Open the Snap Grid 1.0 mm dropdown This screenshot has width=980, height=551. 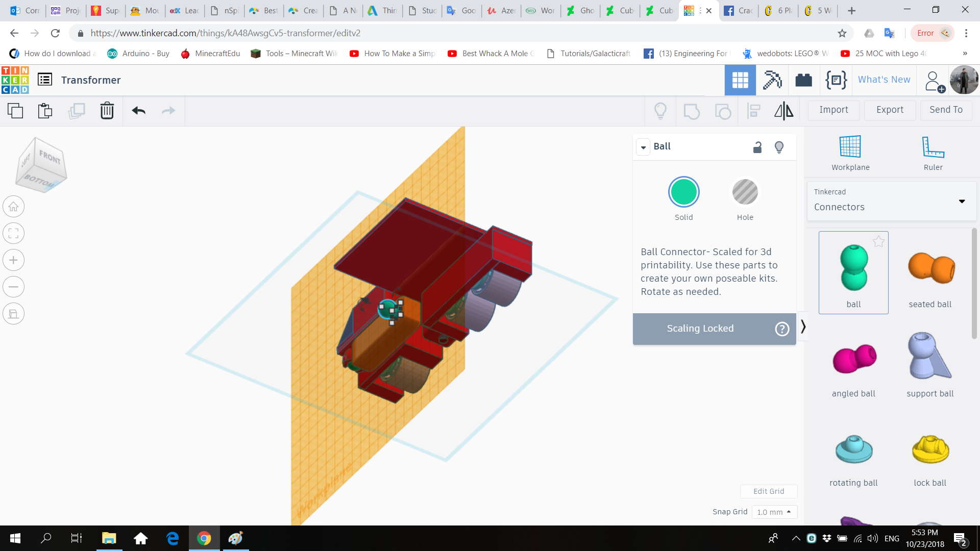(x=774, y=512)
